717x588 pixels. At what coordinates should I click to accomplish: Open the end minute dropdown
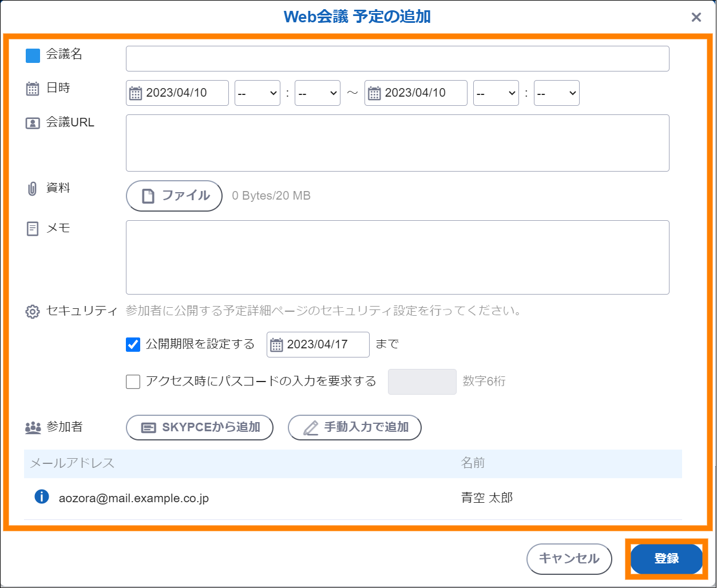coord(556,93)
